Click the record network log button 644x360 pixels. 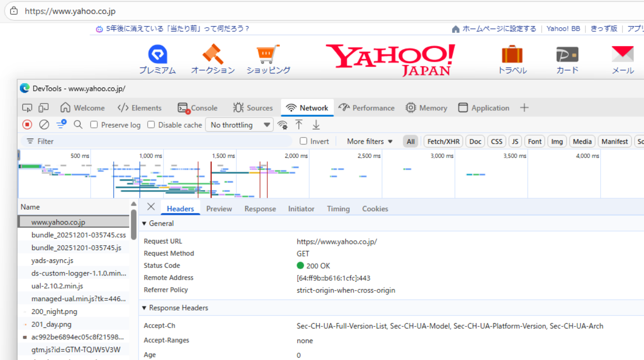[x=27, y=125]
